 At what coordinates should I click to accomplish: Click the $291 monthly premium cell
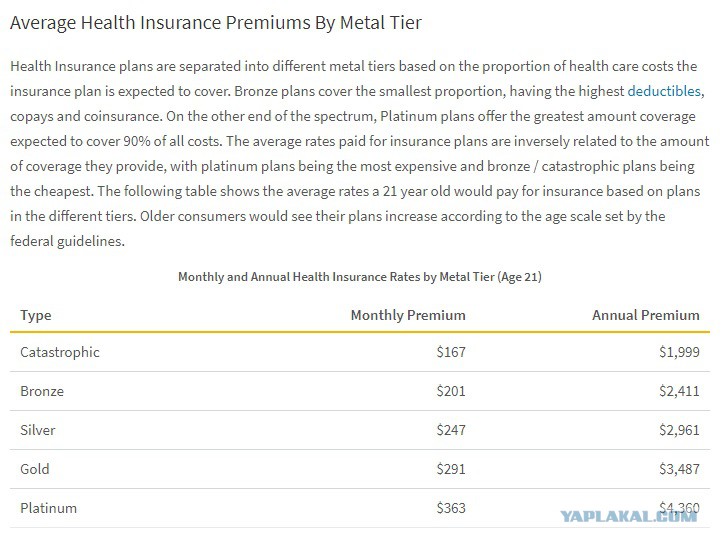451,469
